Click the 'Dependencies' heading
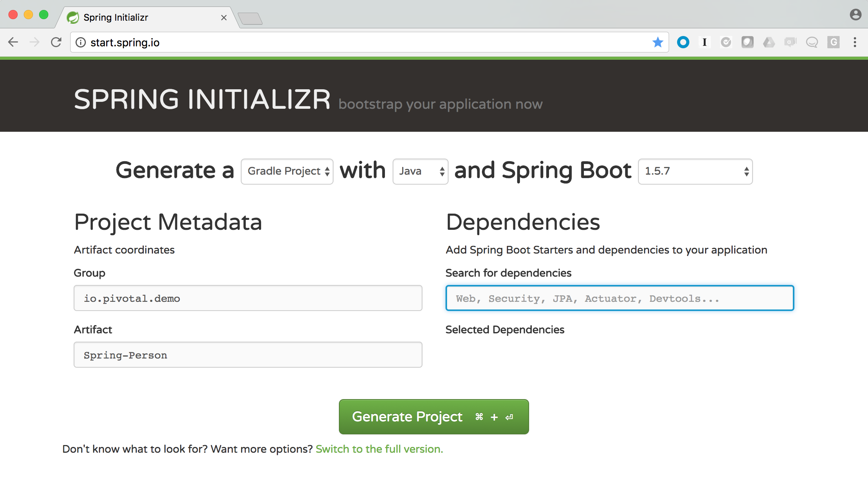 pyautogui.click(x=523, y=222)
